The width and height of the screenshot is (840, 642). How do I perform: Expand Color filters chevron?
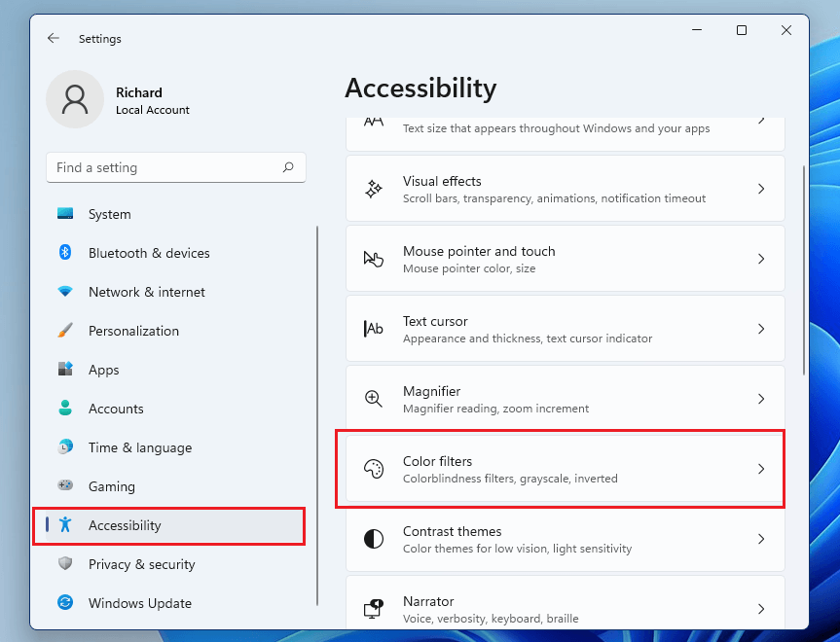click(761, 469)
